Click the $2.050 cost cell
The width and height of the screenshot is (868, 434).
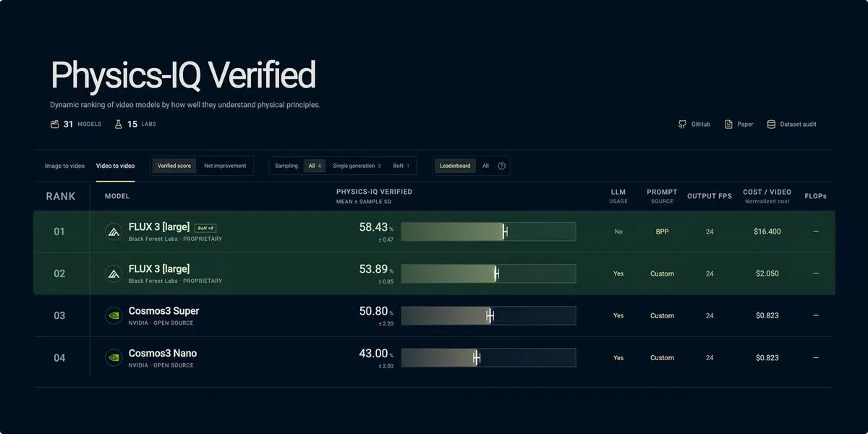[x=767, y=273]
